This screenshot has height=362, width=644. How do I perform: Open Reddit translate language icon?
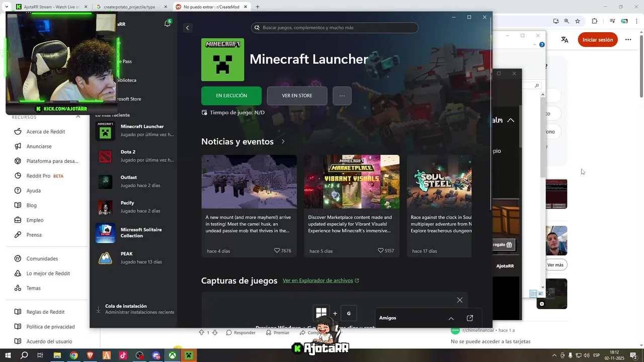click(x=565, y=40)
